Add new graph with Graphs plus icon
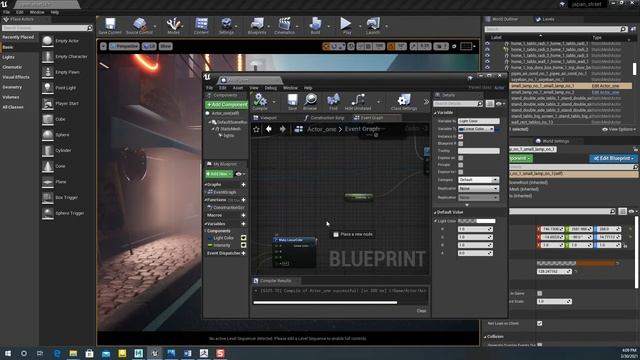The height and width of the screenshot is (360, 640). click(x=244, y=184)
